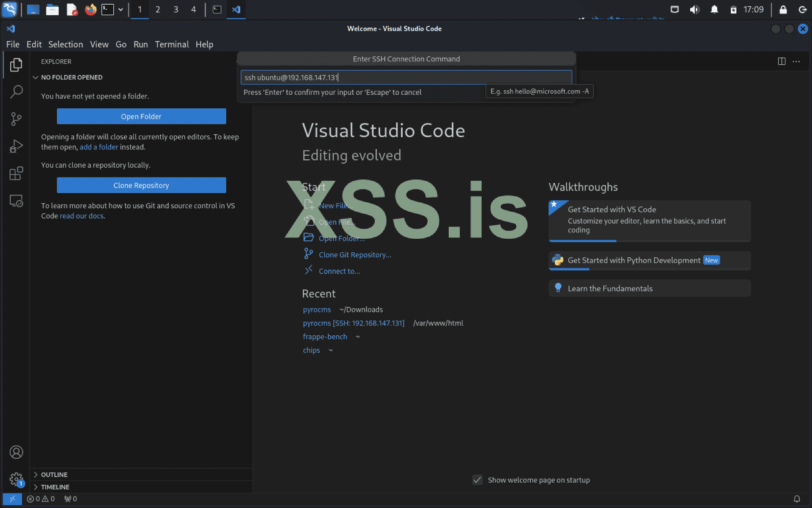Viewport: 812px width, 508px height.
Task: Toggle Show welcome page on startup checkbox
Action: pos(477,480)
